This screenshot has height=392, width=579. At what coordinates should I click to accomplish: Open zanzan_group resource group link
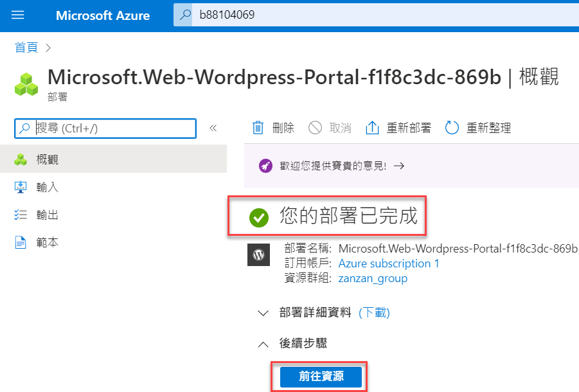[373, 278]
